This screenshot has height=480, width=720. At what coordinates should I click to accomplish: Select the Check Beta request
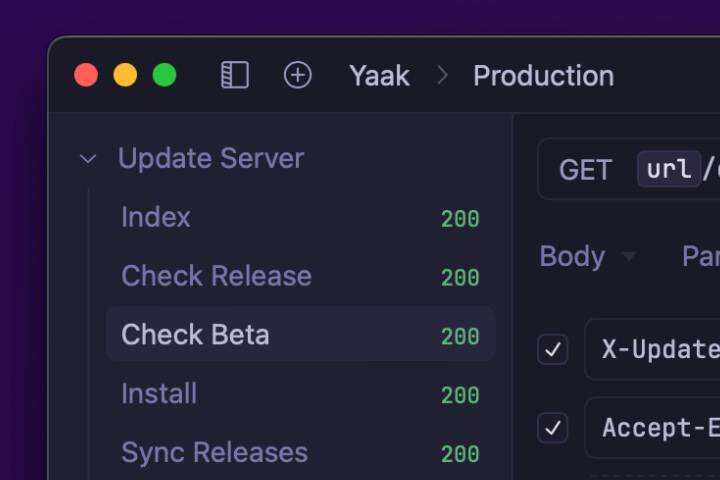pos(196,335)
